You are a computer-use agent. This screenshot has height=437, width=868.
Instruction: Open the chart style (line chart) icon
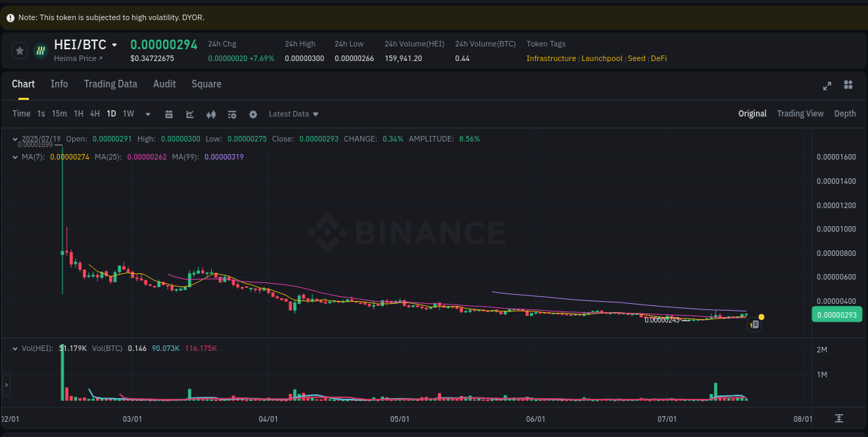coord(190,114)
